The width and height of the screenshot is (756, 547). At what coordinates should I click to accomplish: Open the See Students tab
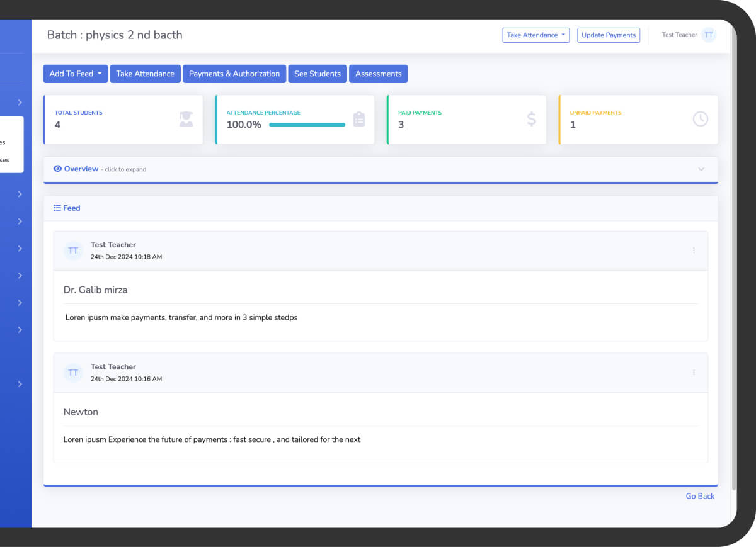(317, 74)
